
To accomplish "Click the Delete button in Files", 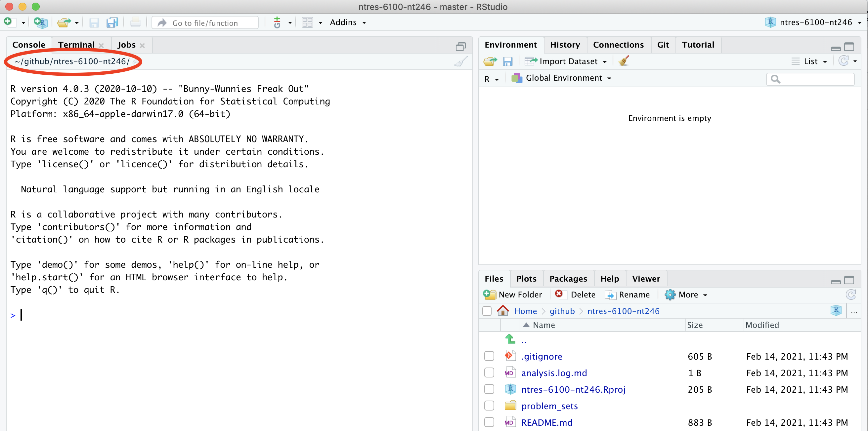I will point(575,294).
